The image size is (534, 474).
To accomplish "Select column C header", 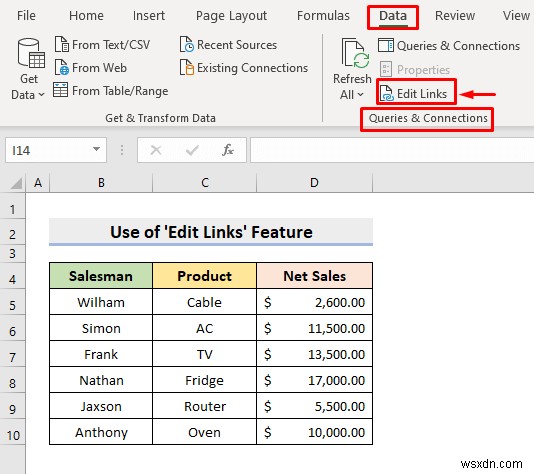I will pos(205,183).
